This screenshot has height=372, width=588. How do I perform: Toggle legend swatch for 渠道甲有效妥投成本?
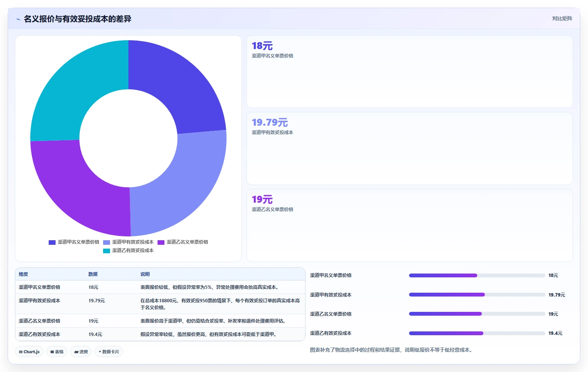point(107,242)
